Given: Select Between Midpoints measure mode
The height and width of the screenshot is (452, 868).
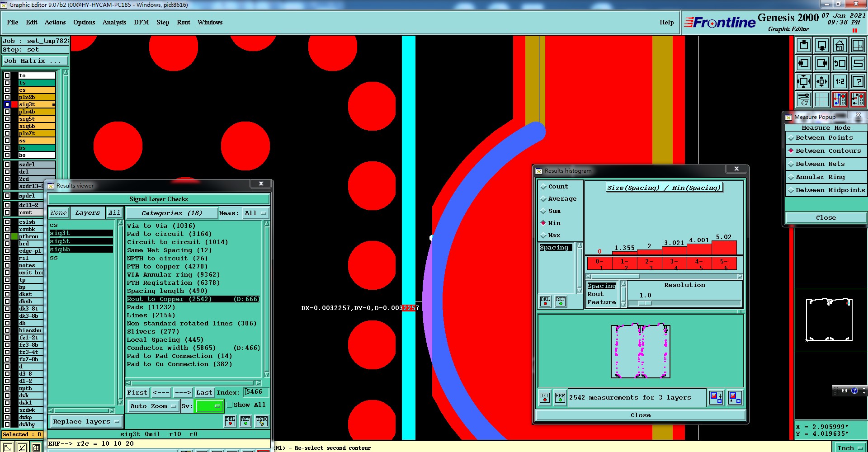Looking at the screenshot, I should tap(826, 190).
